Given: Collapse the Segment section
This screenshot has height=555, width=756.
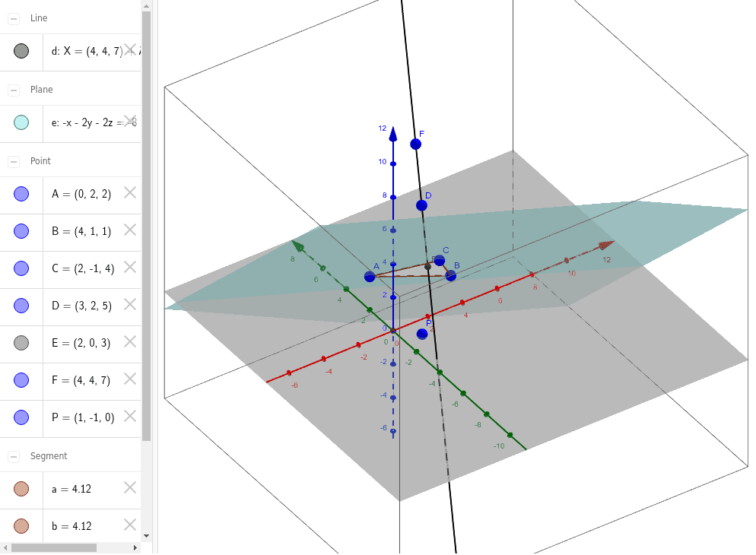Looking at the screenshot, I should (x=12, y=455).
